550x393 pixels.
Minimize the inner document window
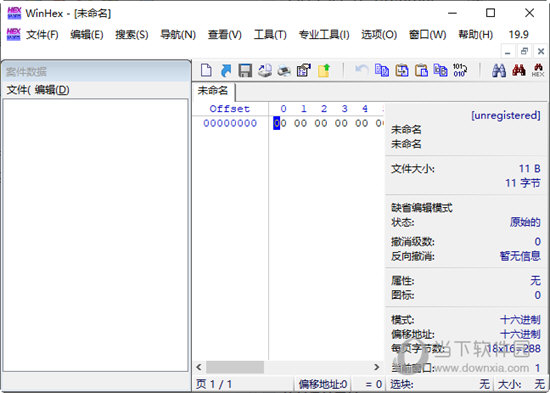pyautogui.click(x=508, y=52)
